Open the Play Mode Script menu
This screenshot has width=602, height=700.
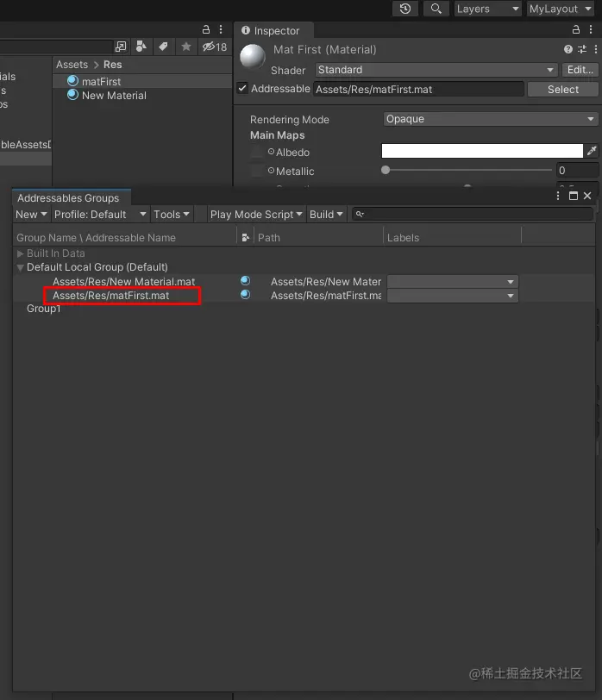(256, 215)
